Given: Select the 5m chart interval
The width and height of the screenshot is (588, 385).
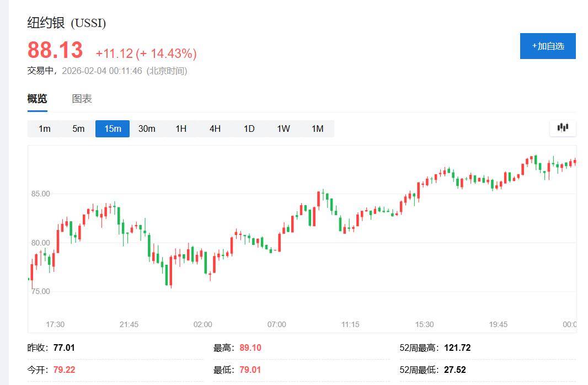Looking at the screenshot, I should coord(78,129).
